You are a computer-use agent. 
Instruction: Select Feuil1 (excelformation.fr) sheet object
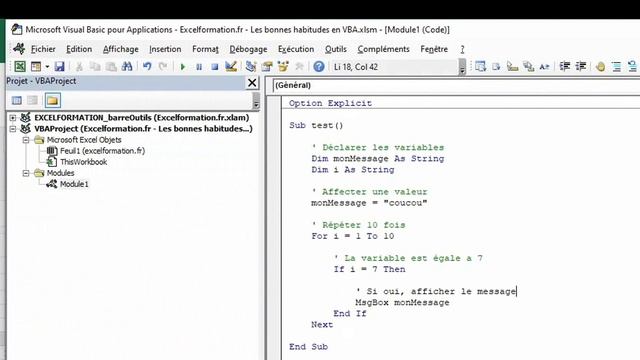coord(102,151)
